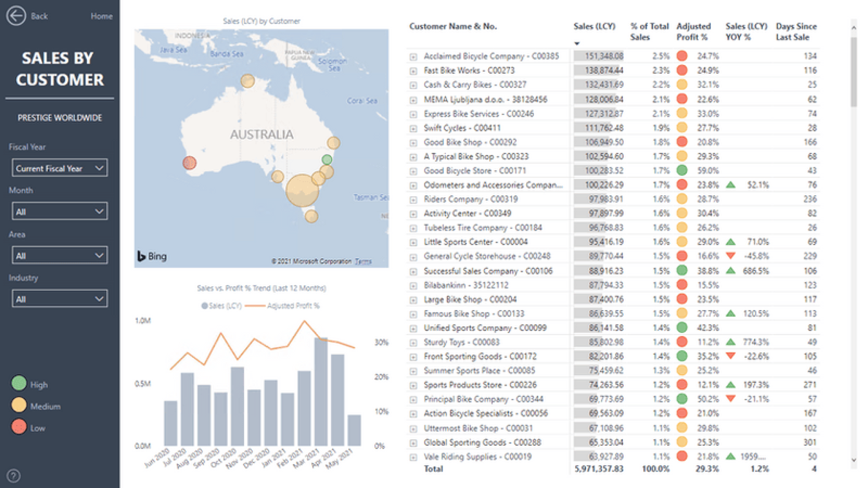Click the Back arrow icon
868x488 pixels.
click(16, 16)
